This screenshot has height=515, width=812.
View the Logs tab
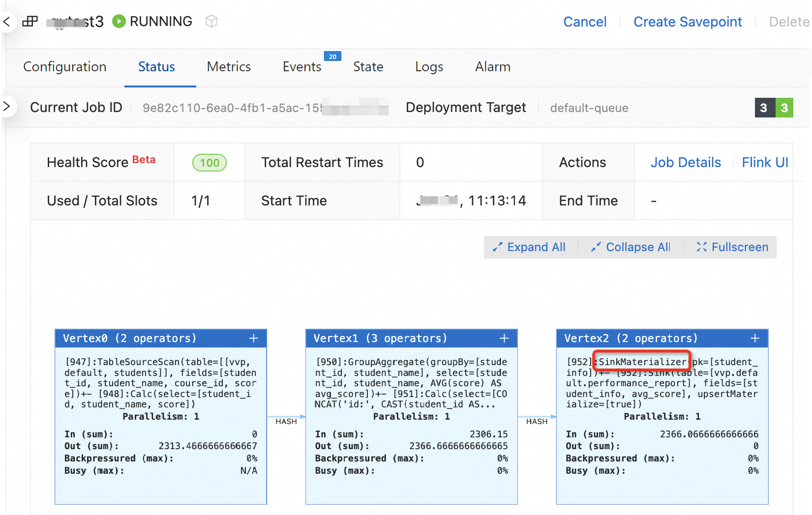click(429, 67)
